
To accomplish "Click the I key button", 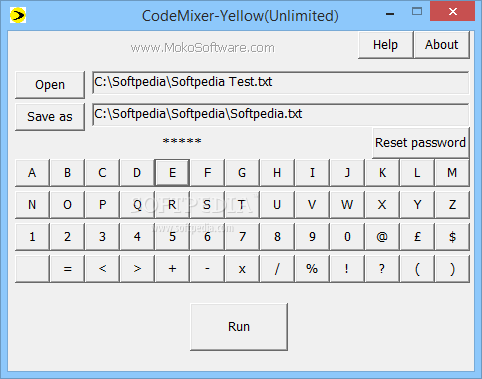I will [312, 173].
